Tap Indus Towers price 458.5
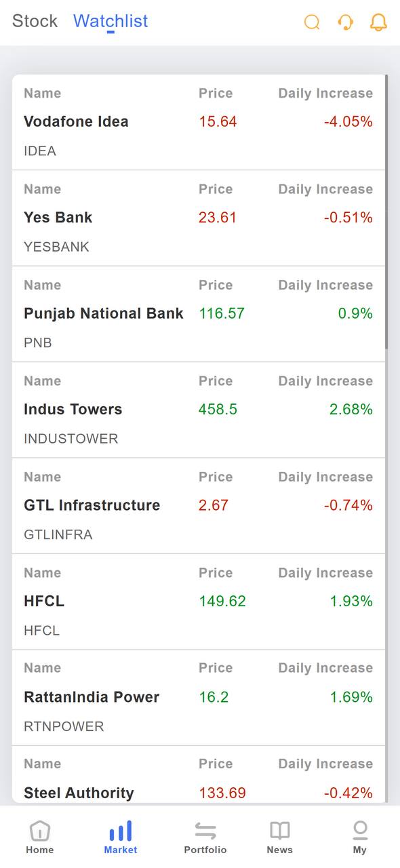The height and width of the screenshot is (868, 400). tap(218, 410)
